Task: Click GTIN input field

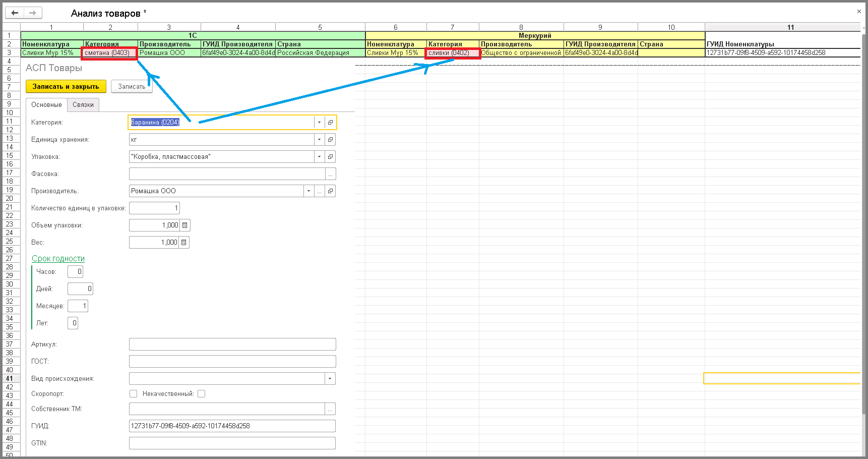Action: [x=232, y=443]
